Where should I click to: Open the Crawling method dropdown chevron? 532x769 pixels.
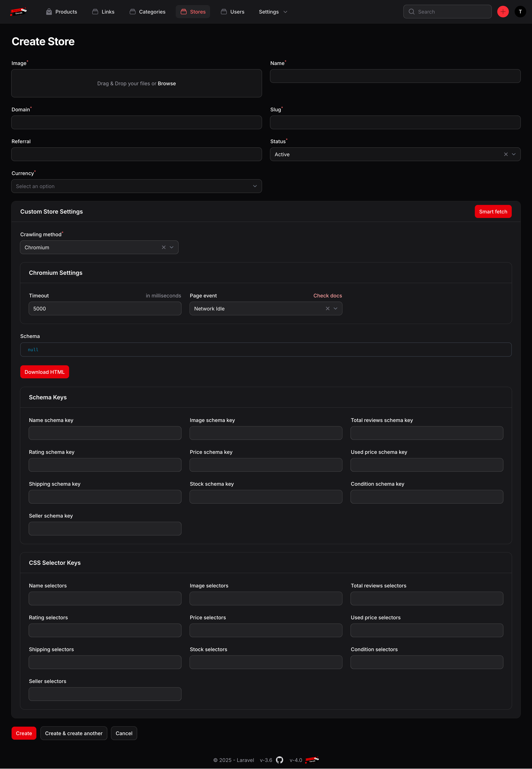(172, 247)
